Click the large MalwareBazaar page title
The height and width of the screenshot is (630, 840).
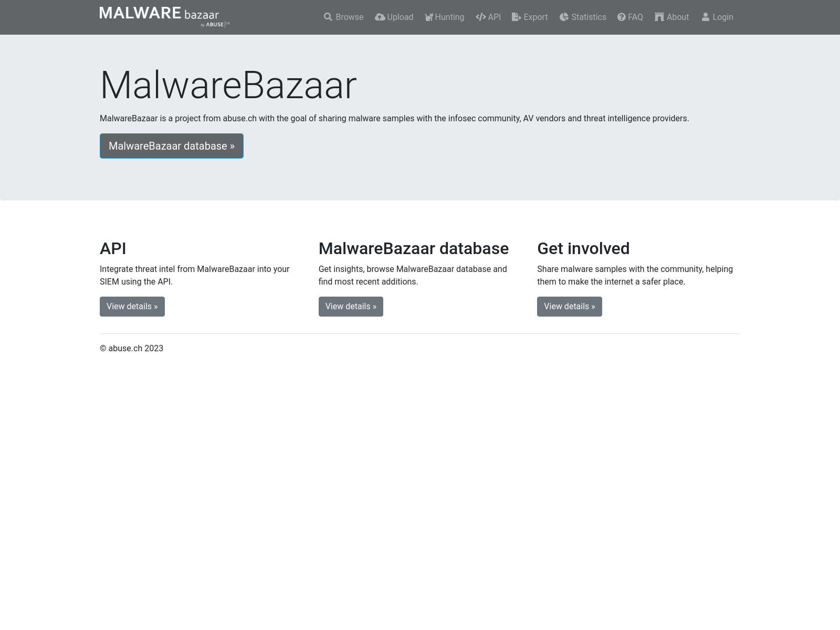pyautogui.click(x=228, y=85)
